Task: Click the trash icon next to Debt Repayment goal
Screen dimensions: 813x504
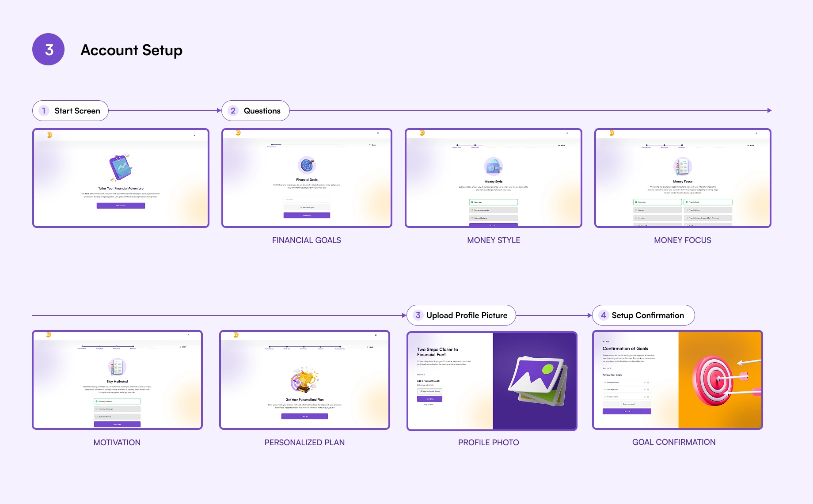Action: pos(648,390)
